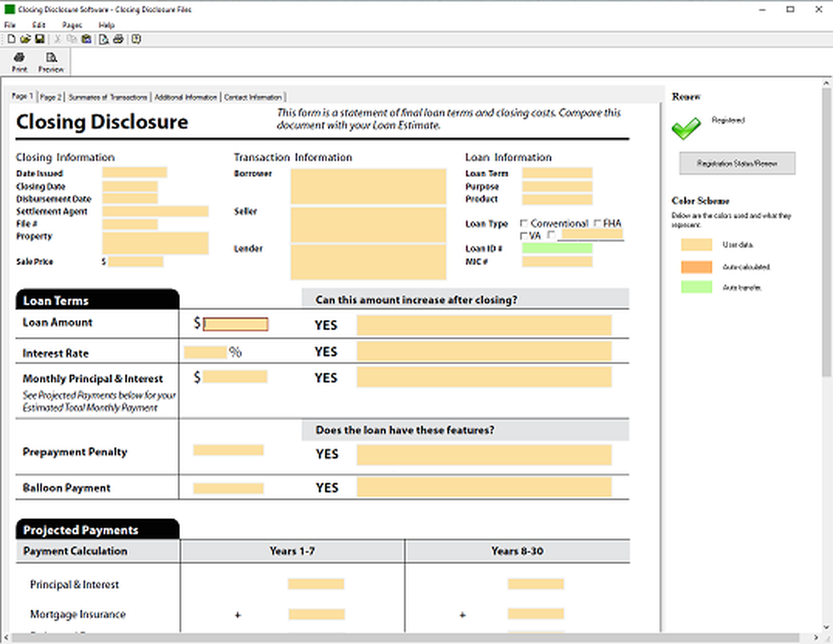Check the VA loan type checkbox
Screen dimensions: 833x644
(x=523, y=236)
